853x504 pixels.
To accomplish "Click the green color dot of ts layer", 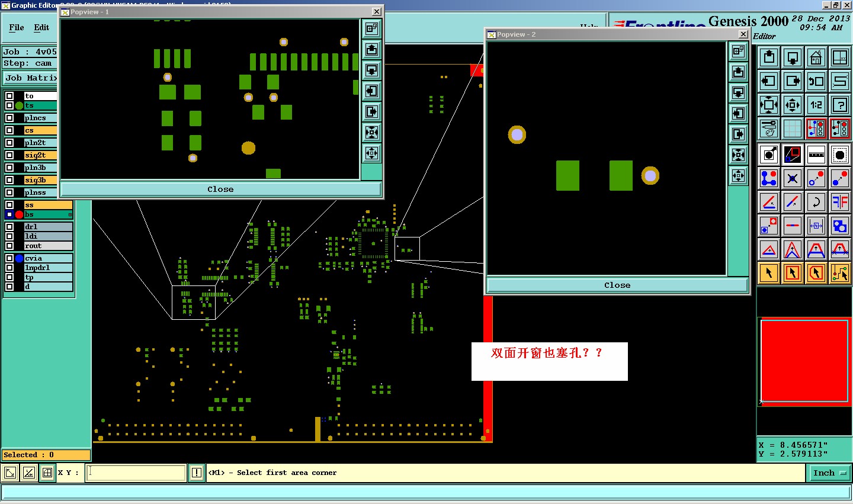I will point(19,105).
